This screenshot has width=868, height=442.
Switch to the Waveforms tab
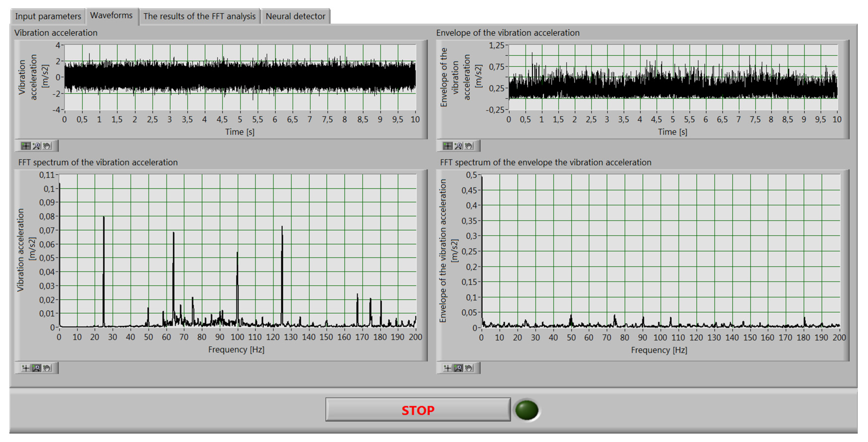click(x=111, y=15)
